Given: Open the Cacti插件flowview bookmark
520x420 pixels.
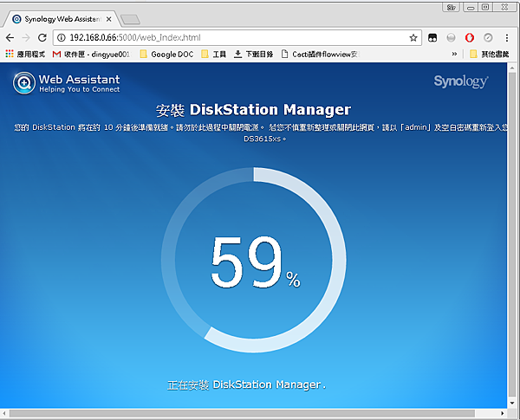Looking at the screenshot, I should pos(321,54).
